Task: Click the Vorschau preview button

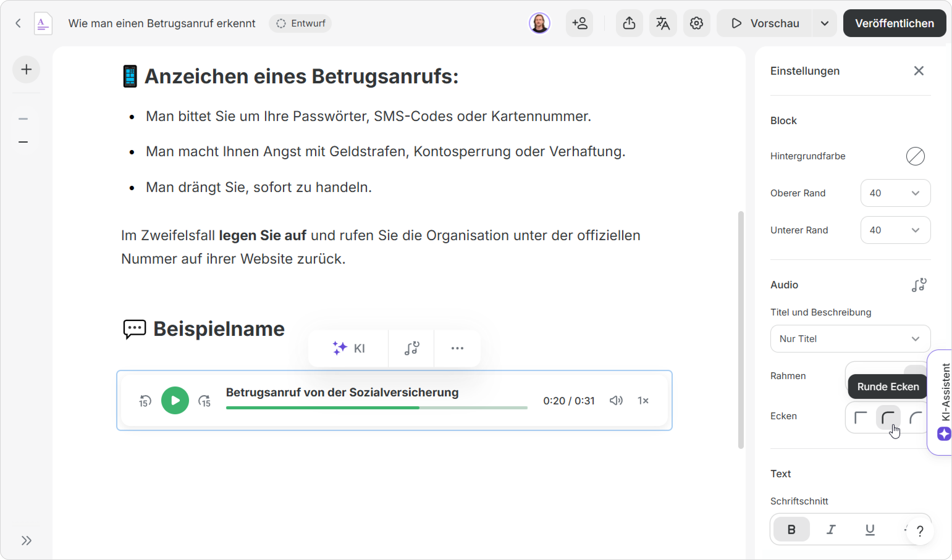Action: pos(764,23)
